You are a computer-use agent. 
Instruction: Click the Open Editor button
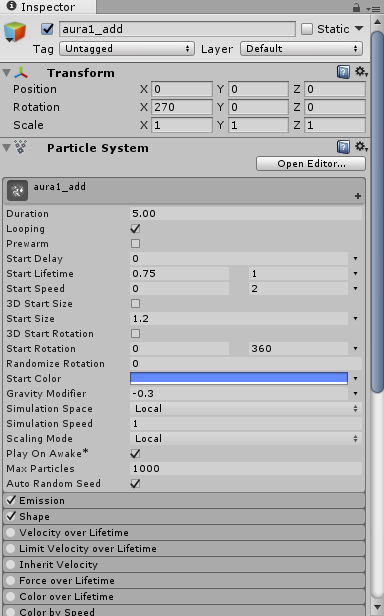311,163
